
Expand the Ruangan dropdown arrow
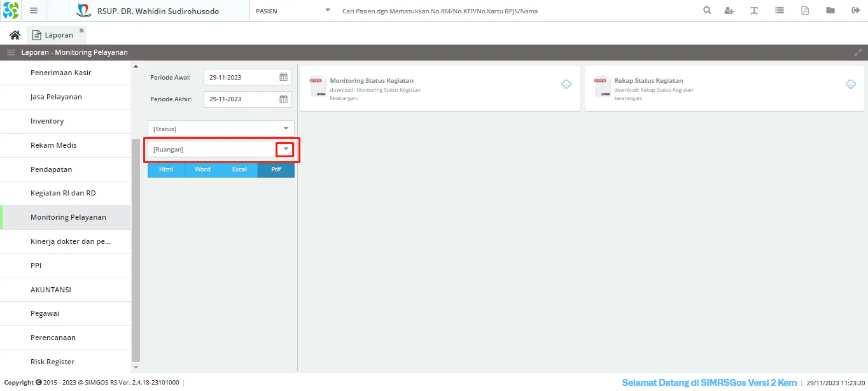286,149
